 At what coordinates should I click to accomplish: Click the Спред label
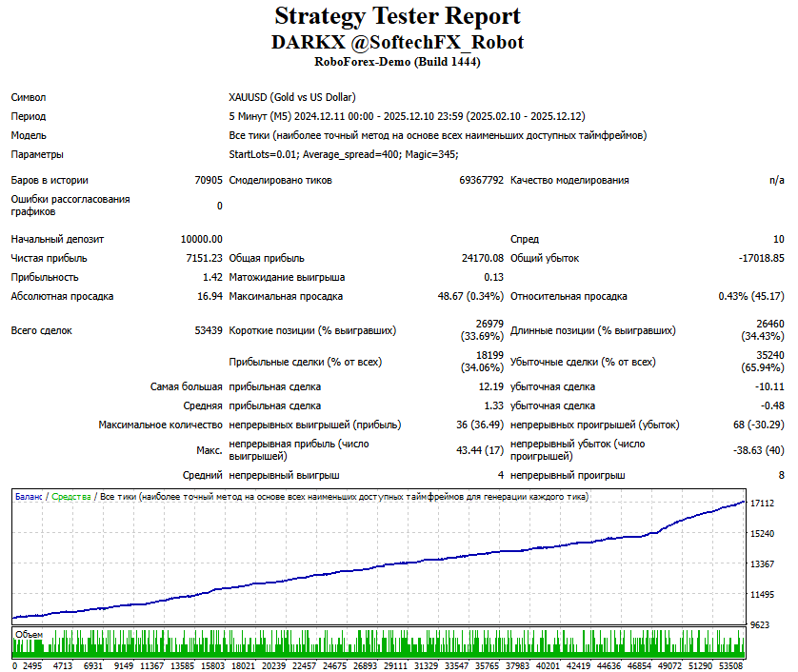524,239
